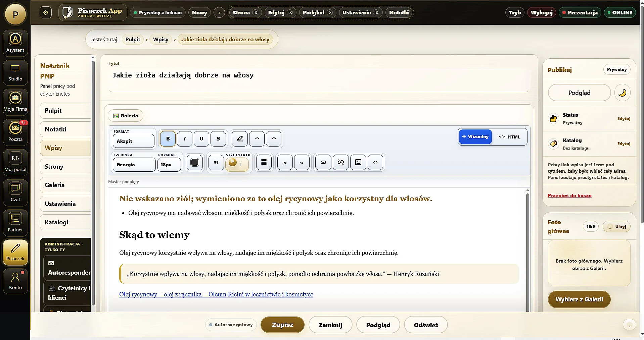Click Przenieś do kosza link
This screenshot has height=340, width=644.
[569, 195]
